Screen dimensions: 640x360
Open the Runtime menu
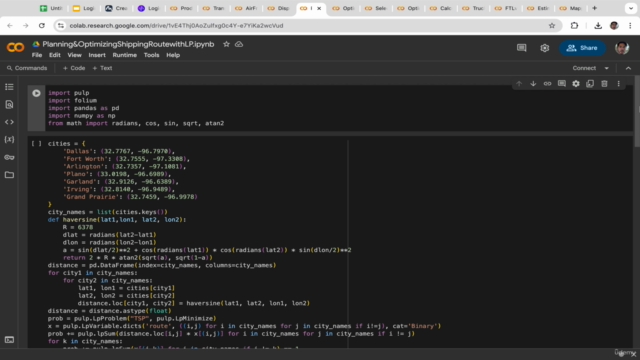pos(124,55)
